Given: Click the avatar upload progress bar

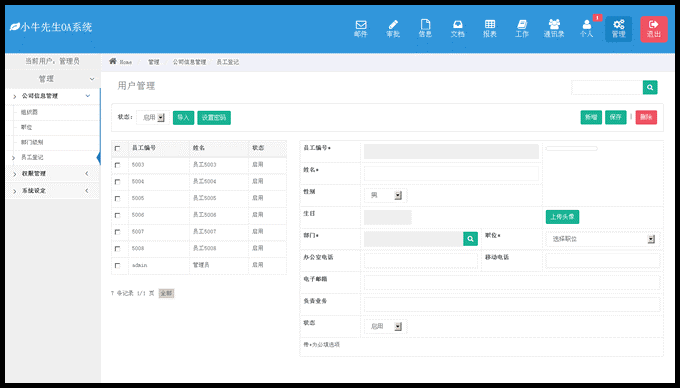Looking at the screenshot, I should (x=572, y=148).
